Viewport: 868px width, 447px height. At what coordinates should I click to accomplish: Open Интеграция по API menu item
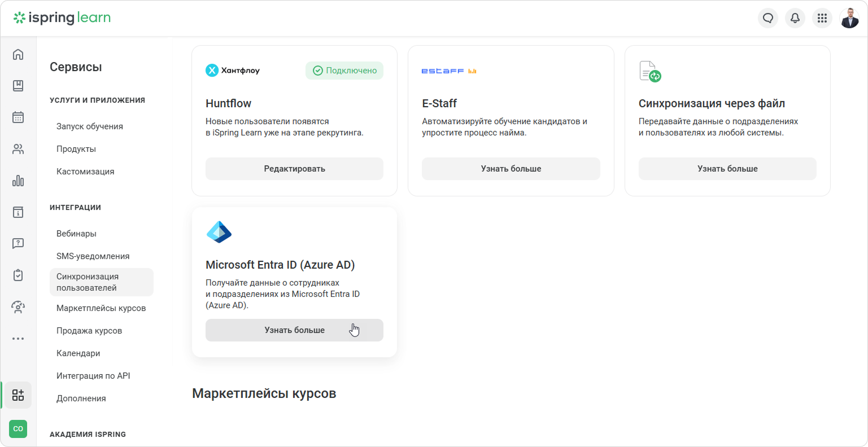point(93,376)
